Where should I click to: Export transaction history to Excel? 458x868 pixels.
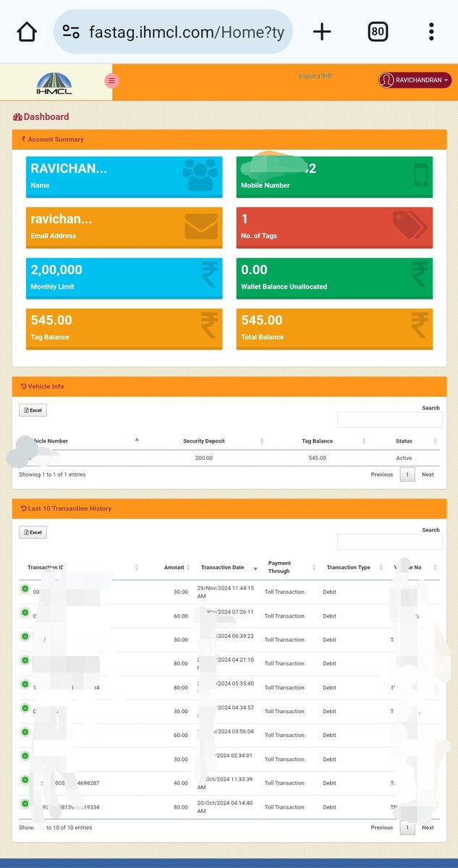click(x=33, y=532)
